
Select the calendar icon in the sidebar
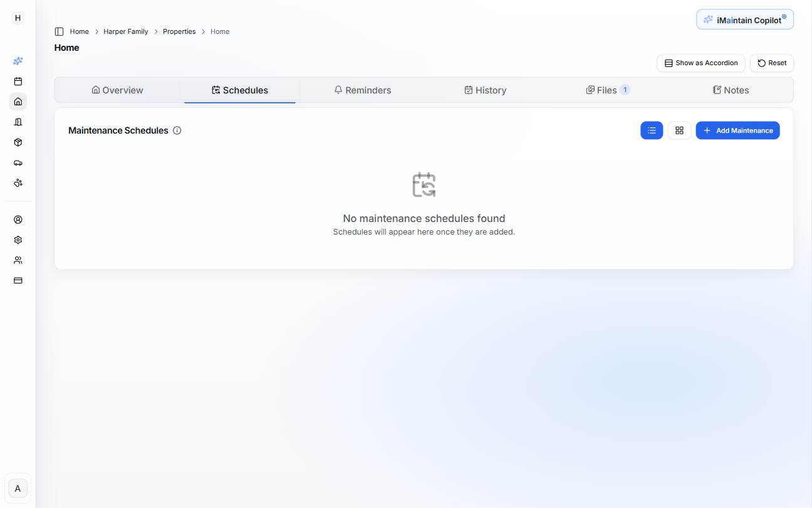tap(18, 81)
